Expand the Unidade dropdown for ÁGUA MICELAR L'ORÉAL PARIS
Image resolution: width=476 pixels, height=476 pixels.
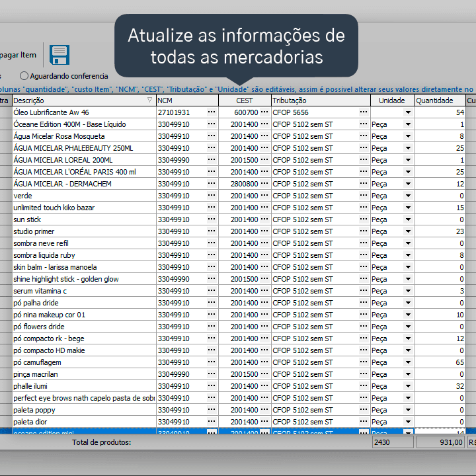click(x=409, y=172)
